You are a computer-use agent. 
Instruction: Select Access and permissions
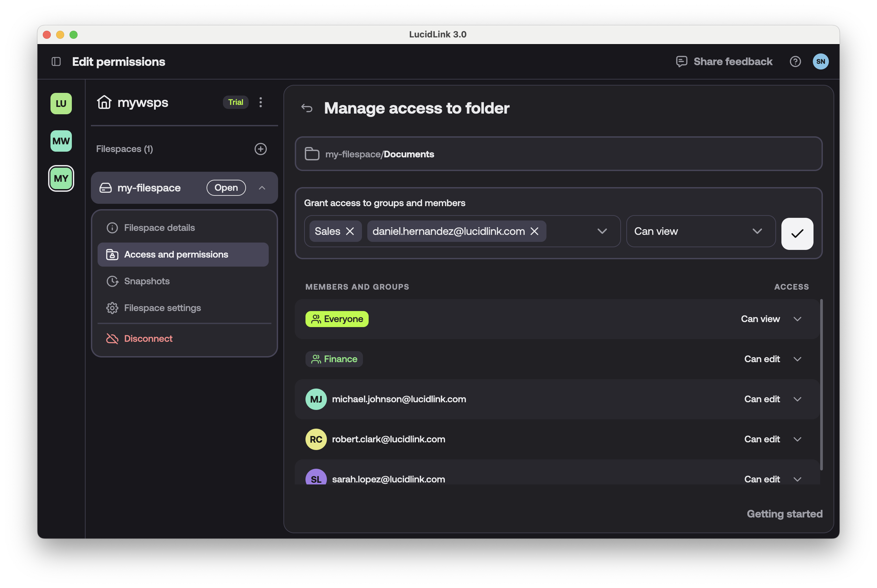pos(183,255)
